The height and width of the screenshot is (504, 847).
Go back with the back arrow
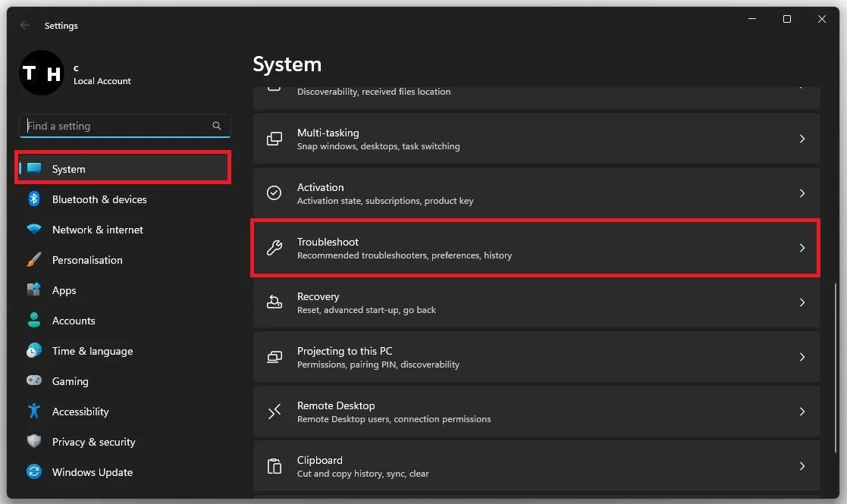coord(25,25)
